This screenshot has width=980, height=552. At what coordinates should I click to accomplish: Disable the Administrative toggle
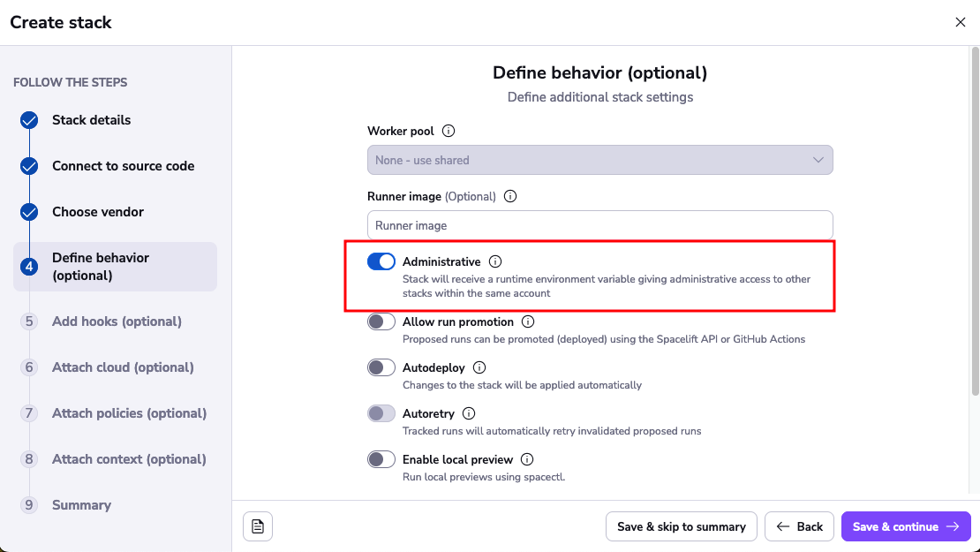coord(381,261)
